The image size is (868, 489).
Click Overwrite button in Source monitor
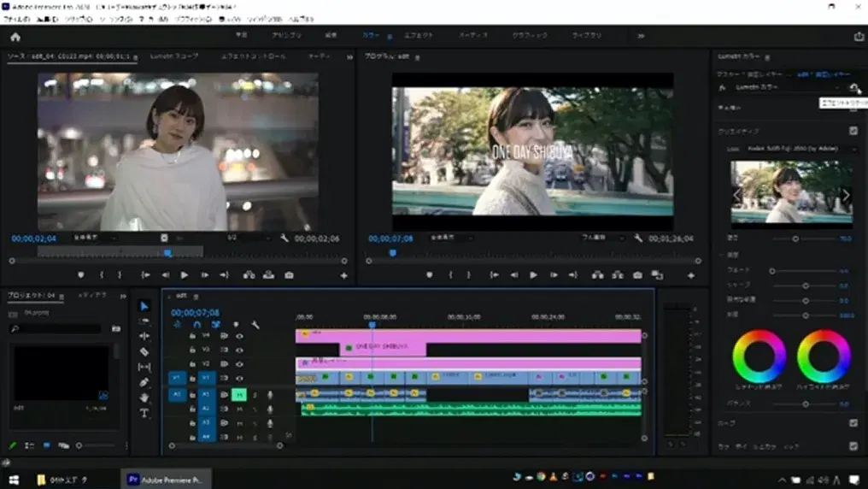click(268, 275)
